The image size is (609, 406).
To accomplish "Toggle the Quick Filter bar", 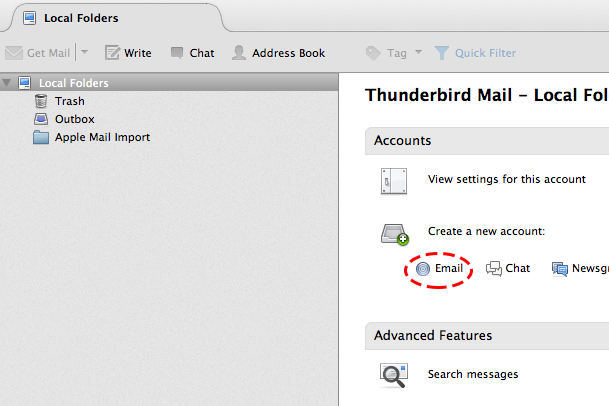I will (475, 53).
